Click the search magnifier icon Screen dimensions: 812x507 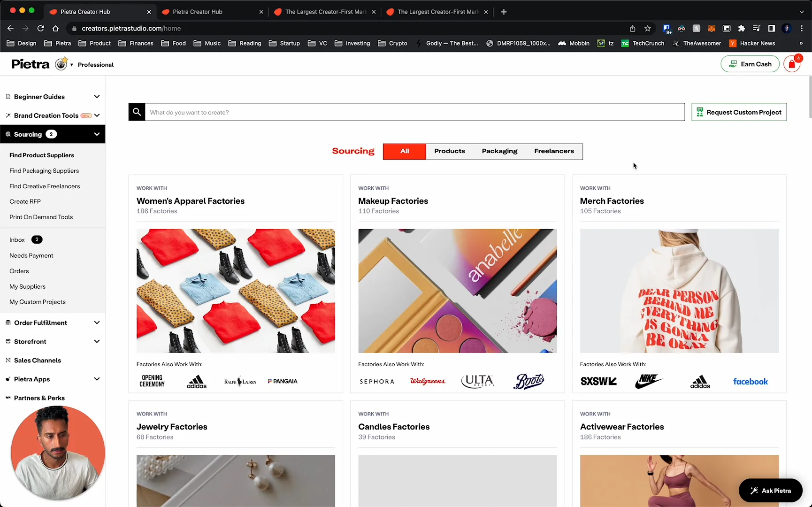click(137, 112)
